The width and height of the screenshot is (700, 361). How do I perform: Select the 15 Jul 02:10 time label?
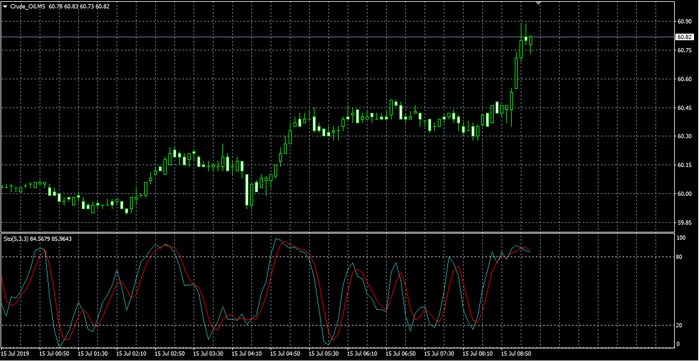(131, 353)
